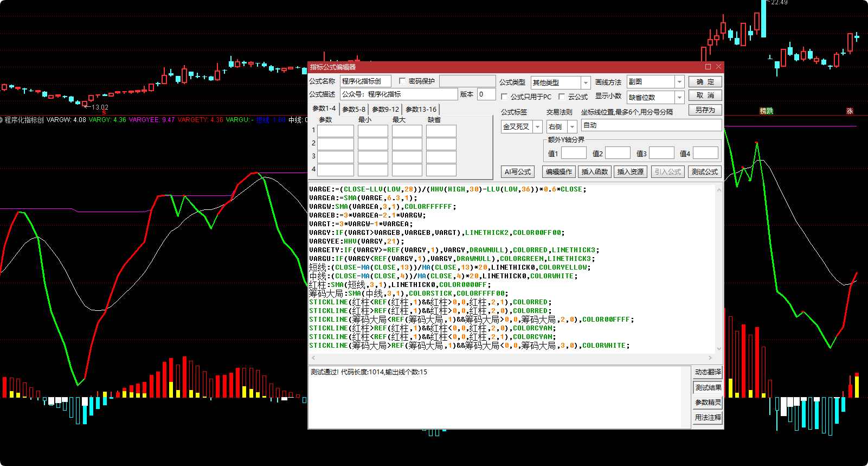
Task: Click the code editor scroll-right arrow
Action: (710, 358)
